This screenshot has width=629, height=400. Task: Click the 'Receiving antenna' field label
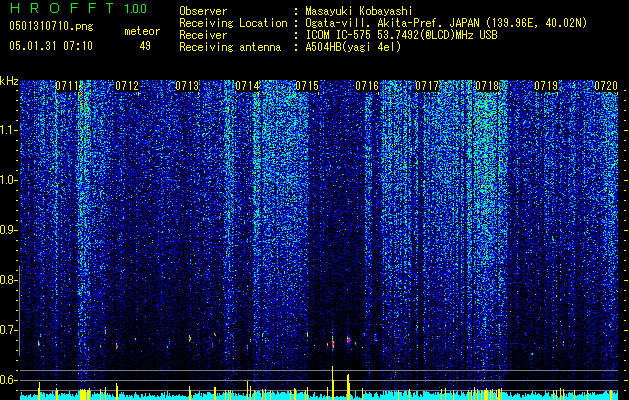click(x=230, y=47)
